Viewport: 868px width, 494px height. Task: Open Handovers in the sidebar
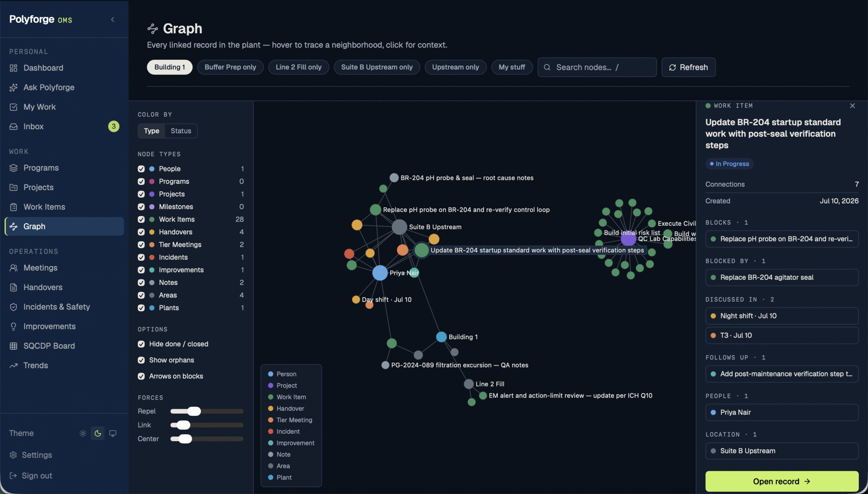64,287
